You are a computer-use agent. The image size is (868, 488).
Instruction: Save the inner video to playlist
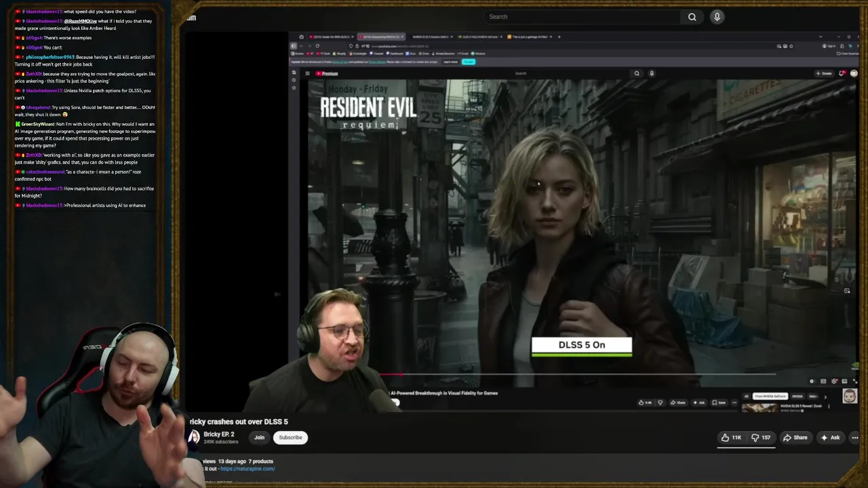(719, 403)
